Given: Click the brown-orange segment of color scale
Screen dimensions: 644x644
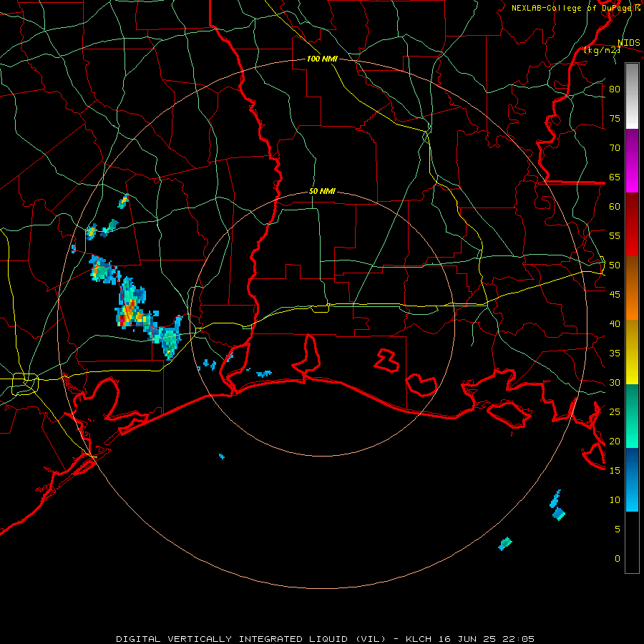Looking at the screenshot, I should pyautogui.click(x=632, y=288).
